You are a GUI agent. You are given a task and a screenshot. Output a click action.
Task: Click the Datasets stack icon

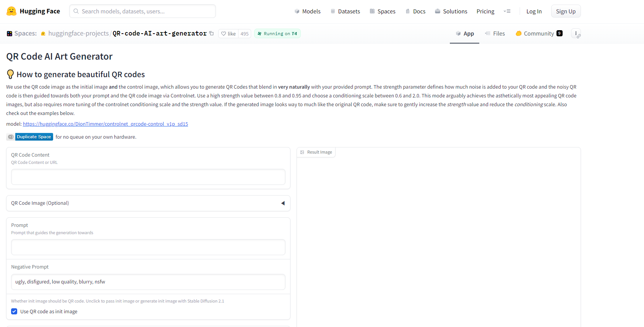pyautogui.click(x=333, y=11)
